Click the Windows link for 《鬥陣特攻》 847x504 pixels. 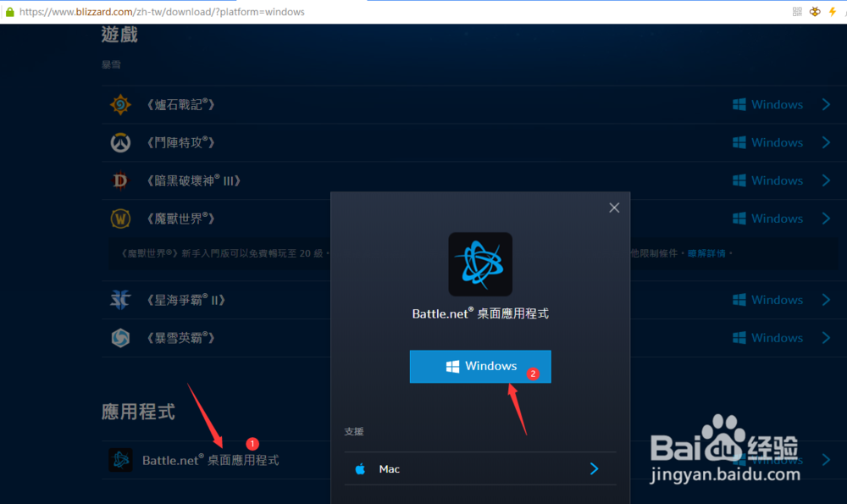point(767,142)
